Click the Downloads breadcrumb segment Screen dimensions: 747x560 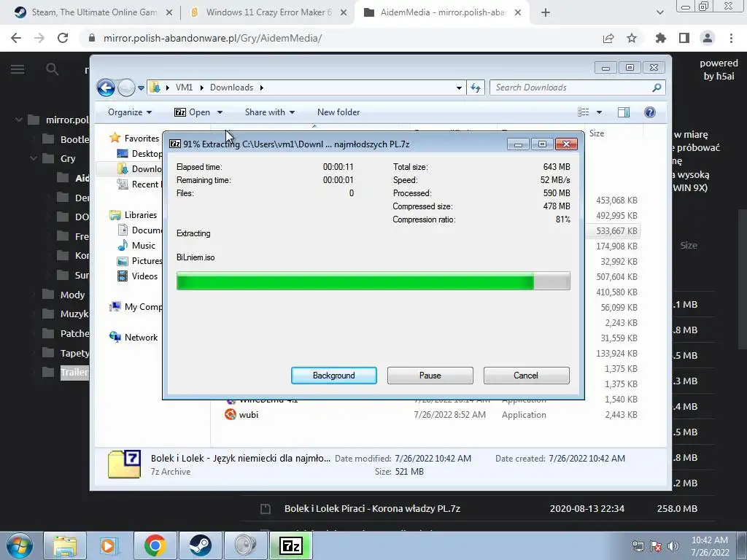coord(231,87)
